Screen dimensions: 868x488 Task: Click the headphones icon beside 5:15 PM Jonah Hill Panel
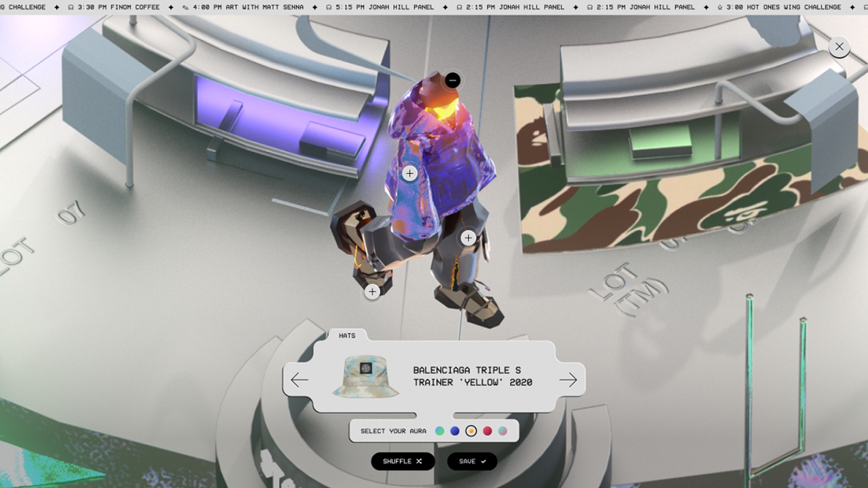click(330, 8)
